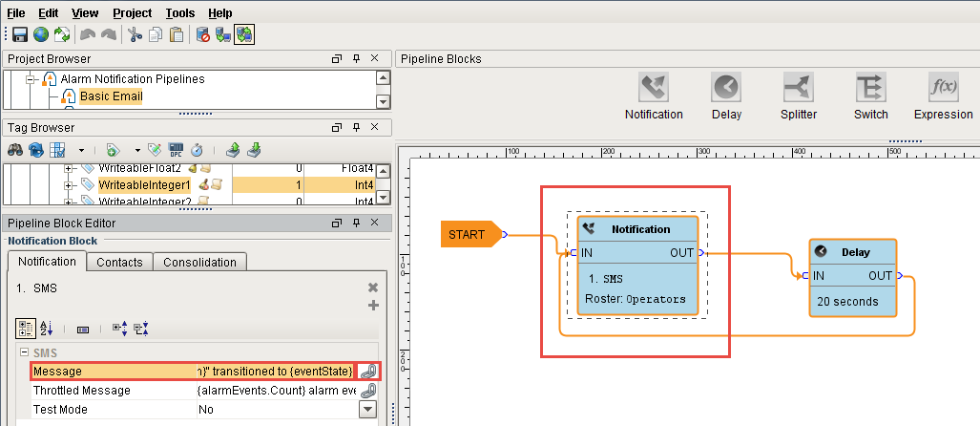Remove the SMS notification with X button

click(x=373, y=288)
